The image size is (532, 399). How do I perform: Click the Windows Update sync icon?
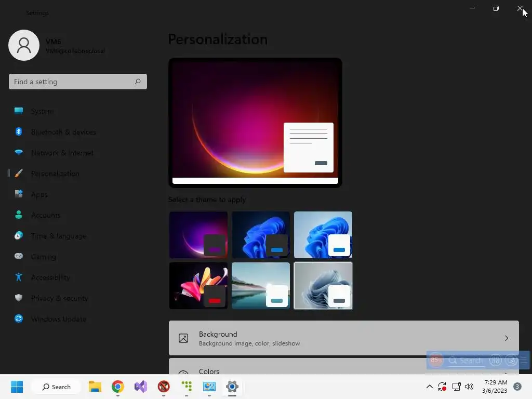[x=19, y=318]
